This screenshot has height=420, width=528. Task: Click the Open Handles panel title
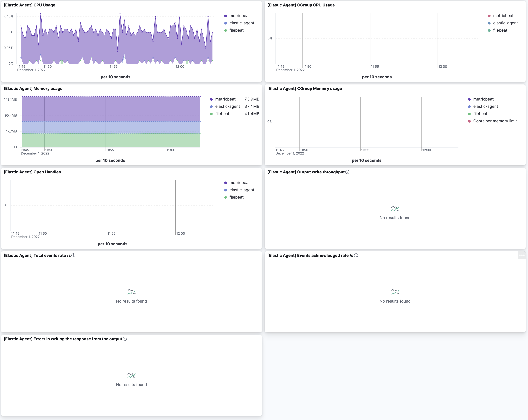coord(32,172)
